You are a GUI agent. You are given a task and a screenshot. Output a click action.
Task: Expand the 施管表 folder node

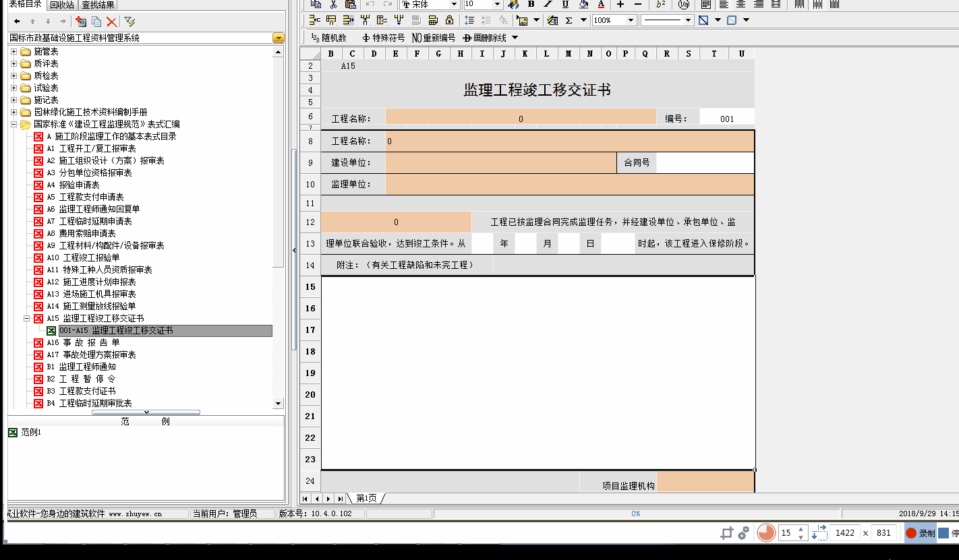(x=13, y=52)
